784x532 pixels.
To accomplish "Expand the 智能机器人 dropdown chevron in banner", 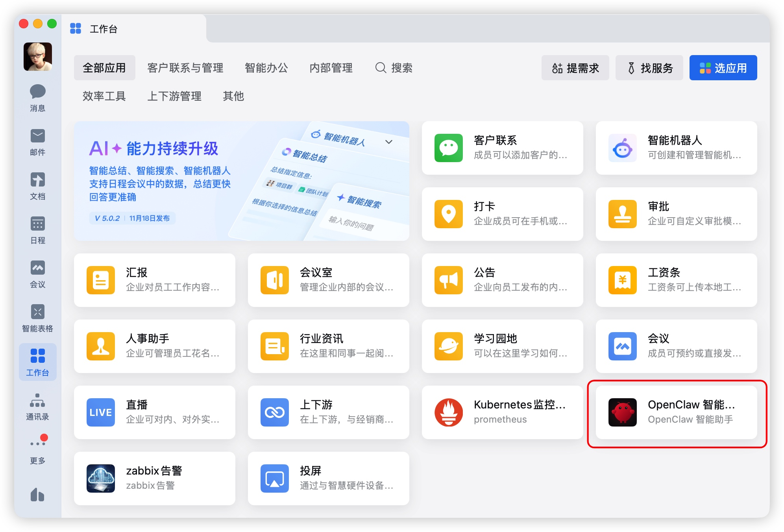I will tap(388, 142).
